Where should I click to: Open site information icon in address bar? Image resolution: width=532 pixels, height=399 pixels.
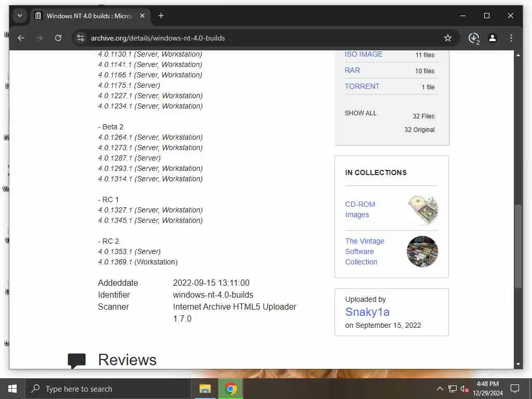pos(81,38)
